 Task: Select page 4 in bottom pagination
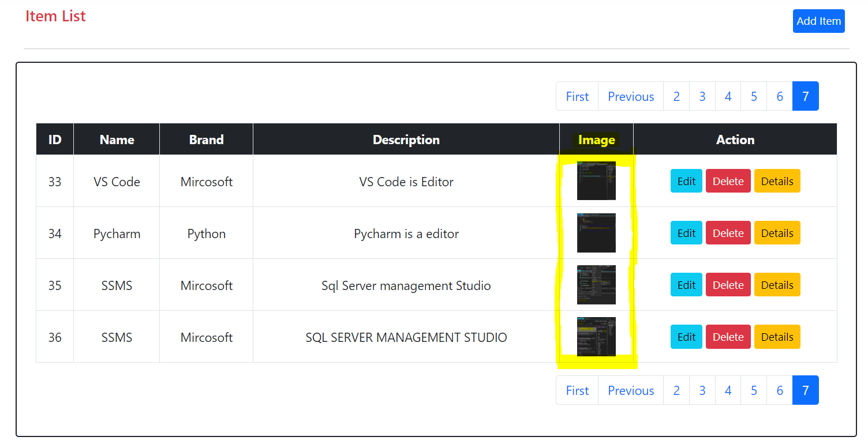(x=728, y=390)
